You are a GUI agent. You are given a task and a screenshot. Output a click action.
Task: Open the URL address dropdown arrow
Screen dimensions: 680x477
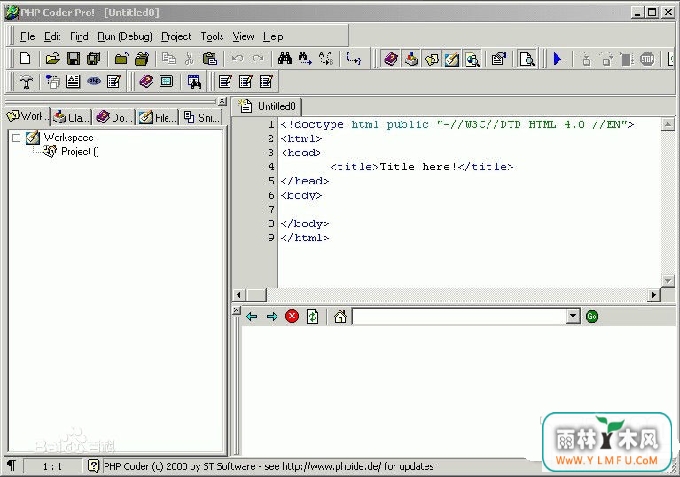click(x=573, y=316)
